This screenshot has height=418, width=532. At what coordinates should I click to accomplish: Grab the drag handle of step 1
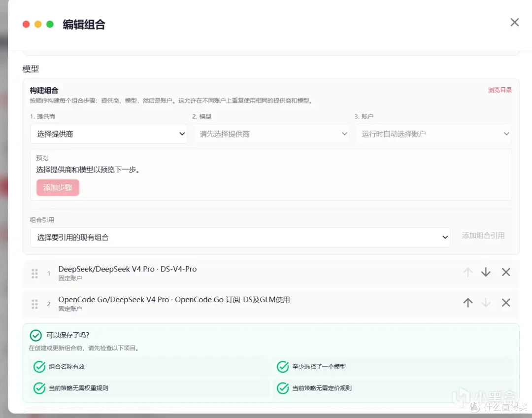(x=34, y=274)
